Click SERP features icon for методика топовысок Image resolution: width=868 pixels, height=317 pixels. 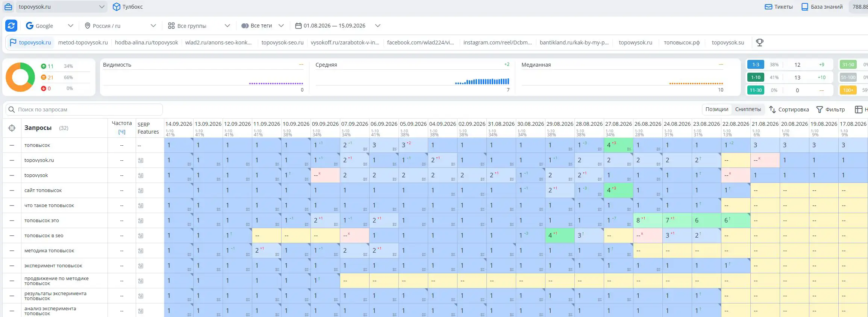141,251
